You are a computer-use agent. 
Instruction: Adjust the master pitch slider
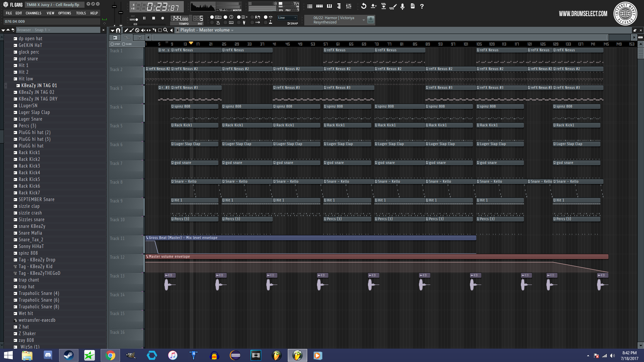click(x=121, y=13)
